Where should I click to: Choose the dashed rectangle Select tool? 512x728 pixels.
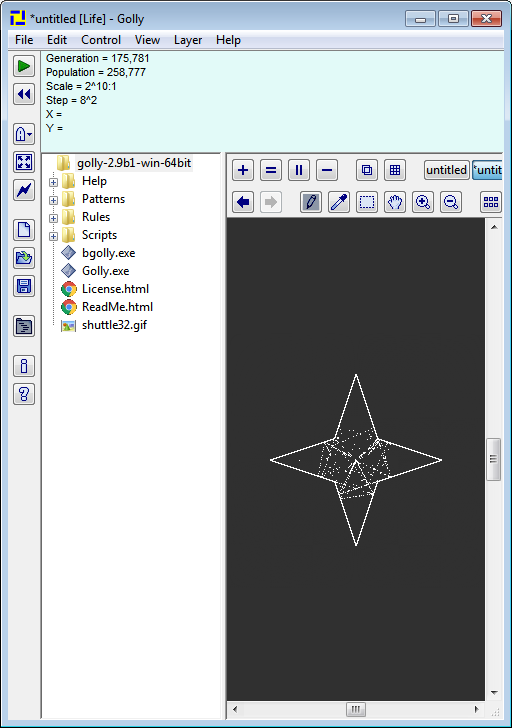tap(367, 202)
